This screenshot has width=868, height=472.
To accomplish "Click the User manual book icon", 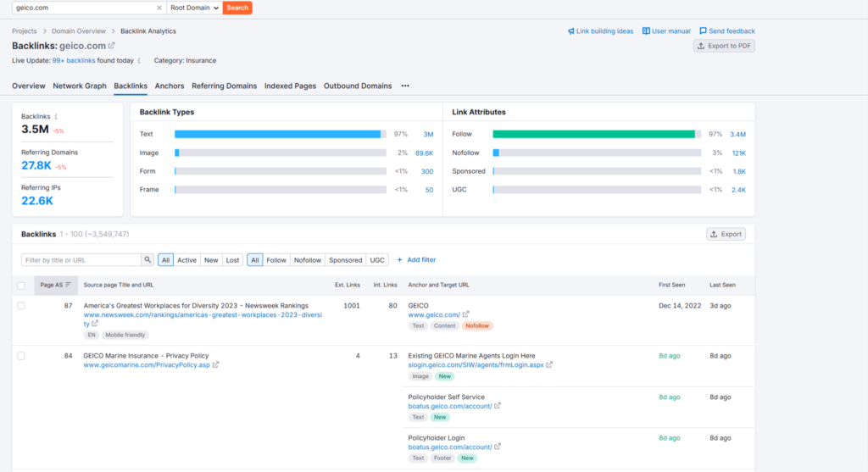I will point(645,31).
